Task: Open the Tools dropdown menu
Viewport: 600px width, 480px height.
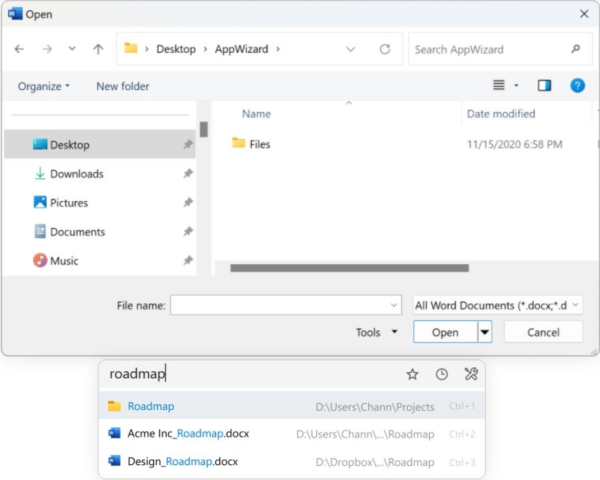Action: (377, 332)
